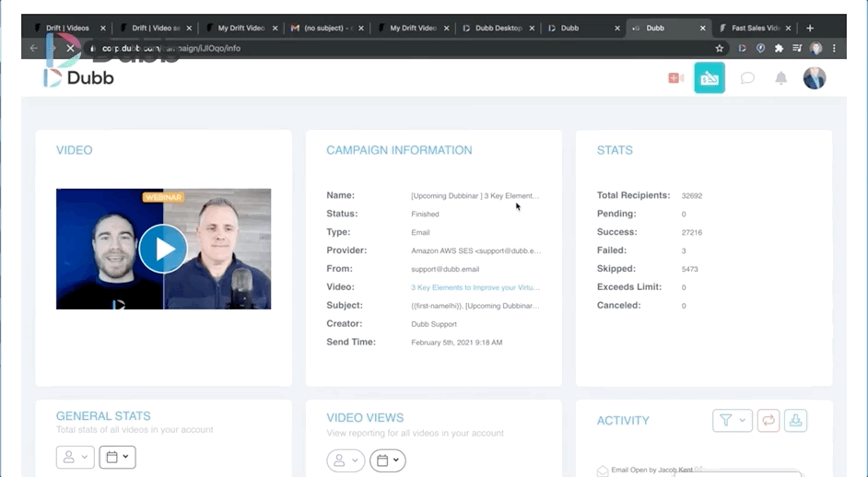868x477 pixels.
Task: Open Video Views calendar dropdown
Action: point(388,460)
